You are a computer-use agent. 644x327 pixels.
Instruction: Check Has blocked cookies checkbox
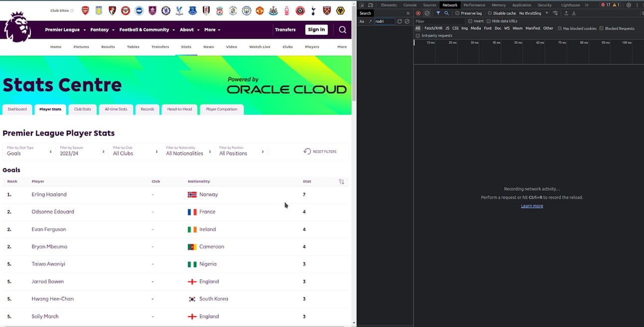pos(560,28)
